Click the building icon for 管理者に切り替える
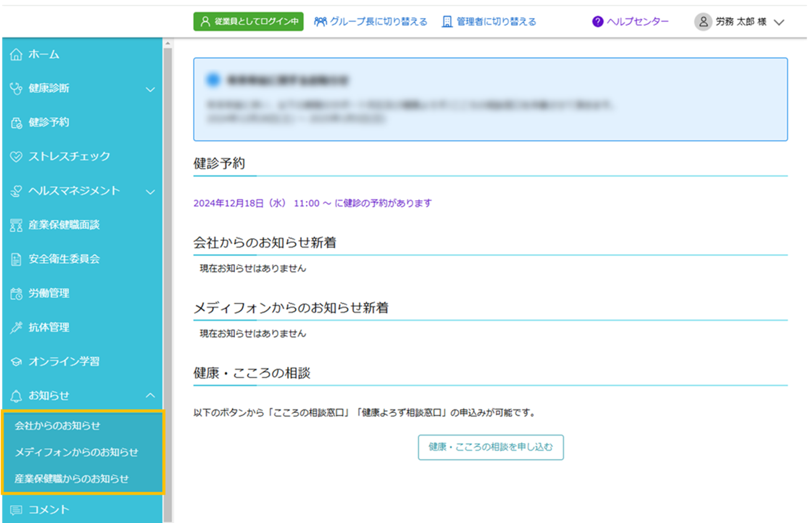Viewport: 812px width, 523px height. pos(447,22)
